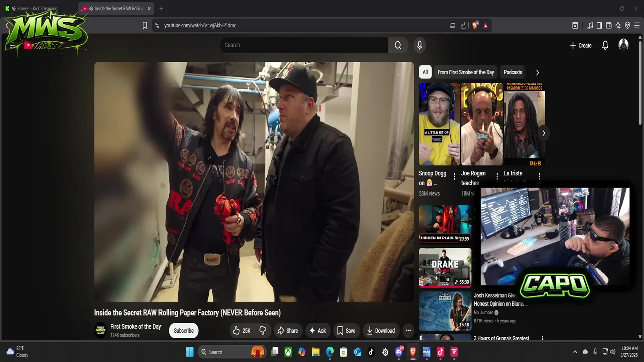Open options menu for Snoop Dogg short

point(454,176)
